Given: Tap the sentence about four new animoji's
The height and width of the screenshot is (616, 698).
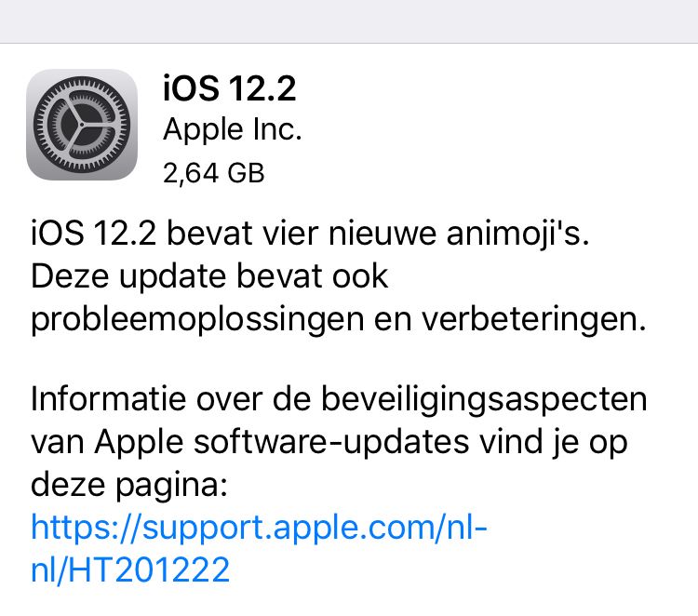Looking at the screenshot, I should [x=310, y=234].
